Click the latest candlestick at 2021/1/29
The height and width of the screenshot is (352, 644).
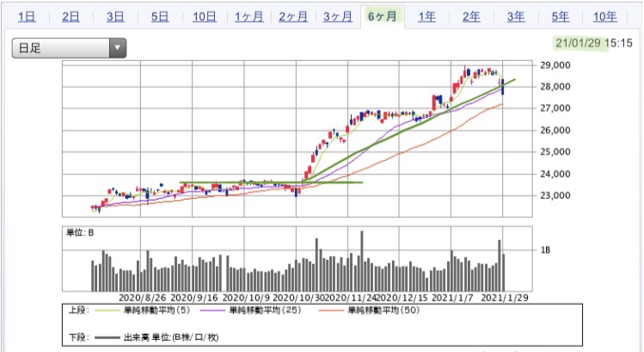pos(503,87)
